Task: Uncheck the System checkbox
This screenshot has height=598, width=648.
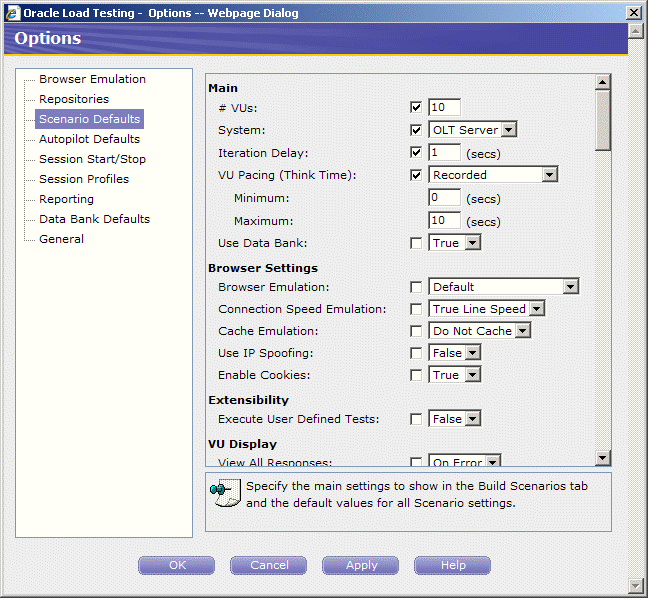Action: pyautogui.click(x=416, y=130)
